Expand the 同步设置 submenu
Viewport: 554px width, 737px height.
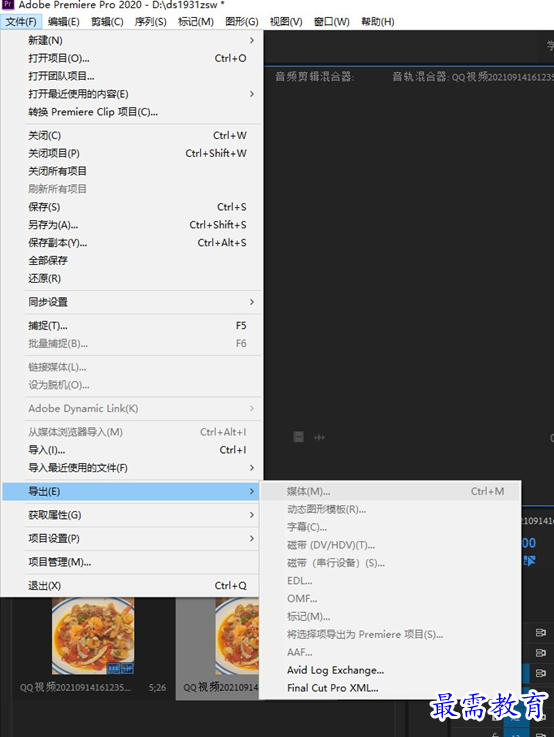point(132,302)
